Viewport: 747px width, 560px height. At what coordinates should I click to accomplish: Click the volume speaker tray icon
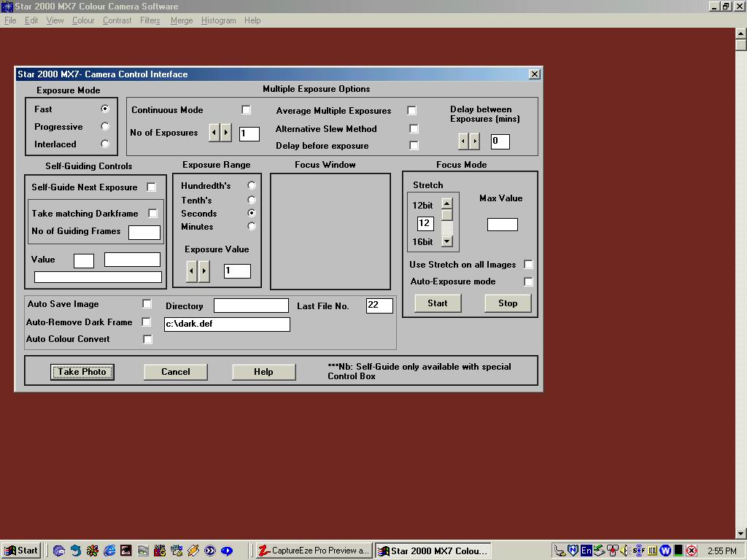(624, 551)
